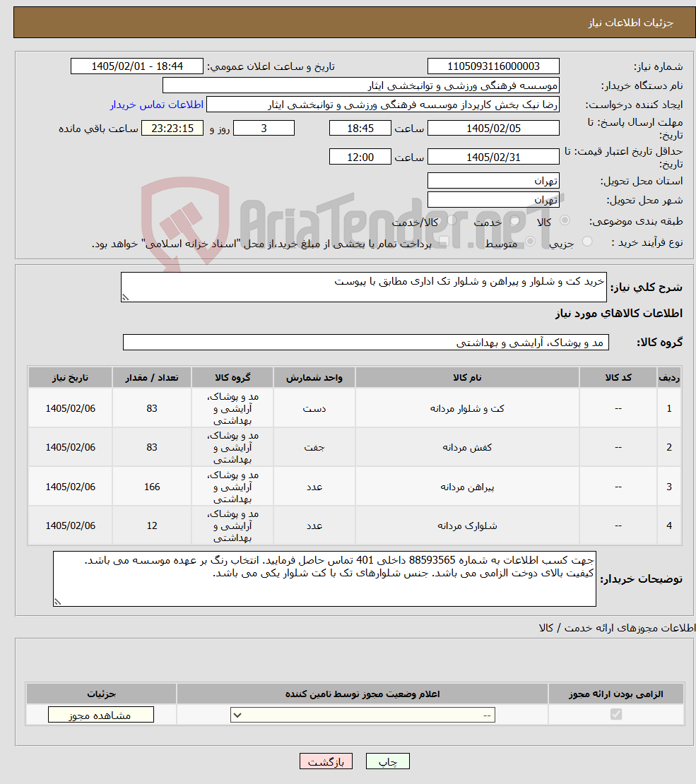The height and width of the screenshot is (784, 696).
Task: Click the گروه کالا column header
Action: [x=232, y=377]
